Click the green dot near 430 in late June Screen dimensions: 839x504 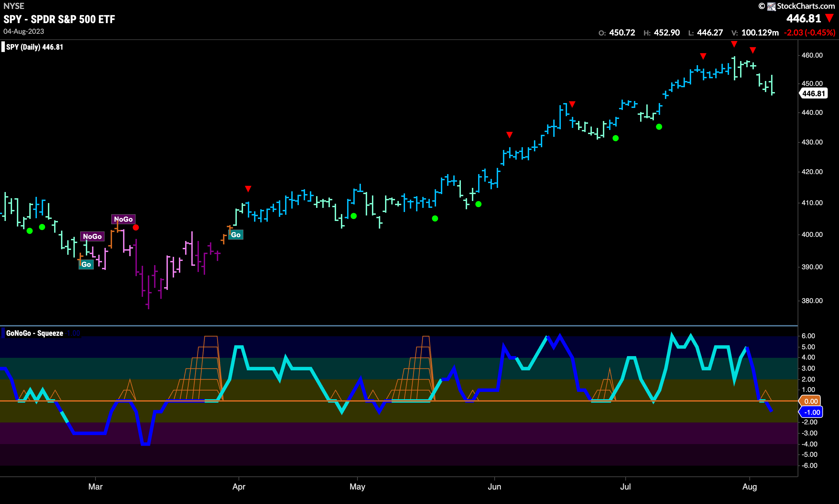point(616,138)
